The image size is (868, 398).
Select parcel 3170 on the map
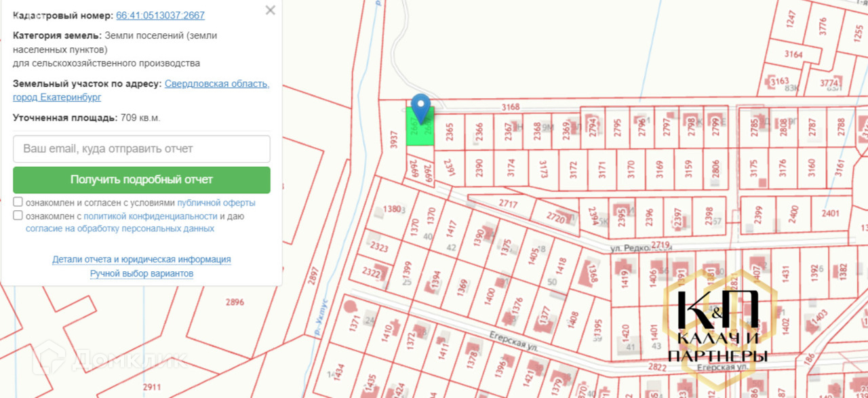click(631, 168)
